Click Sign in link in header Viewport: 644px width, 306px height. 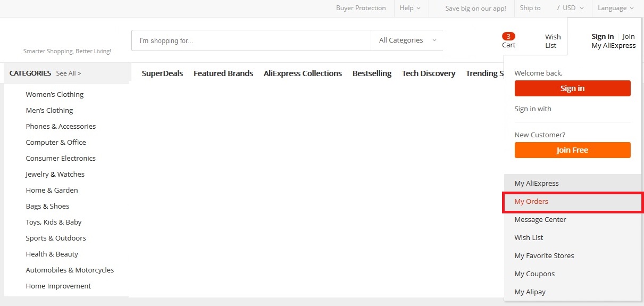(x=603, y=37)
